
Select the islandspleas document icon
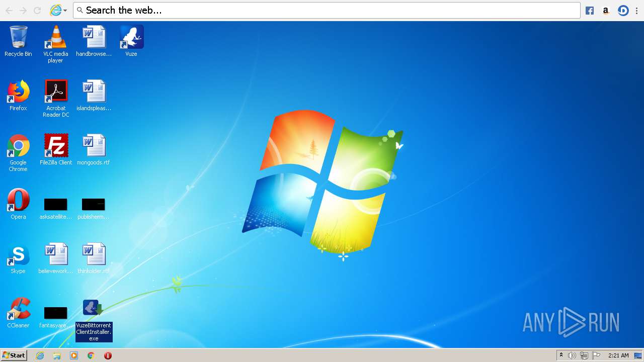pos(94,96)
